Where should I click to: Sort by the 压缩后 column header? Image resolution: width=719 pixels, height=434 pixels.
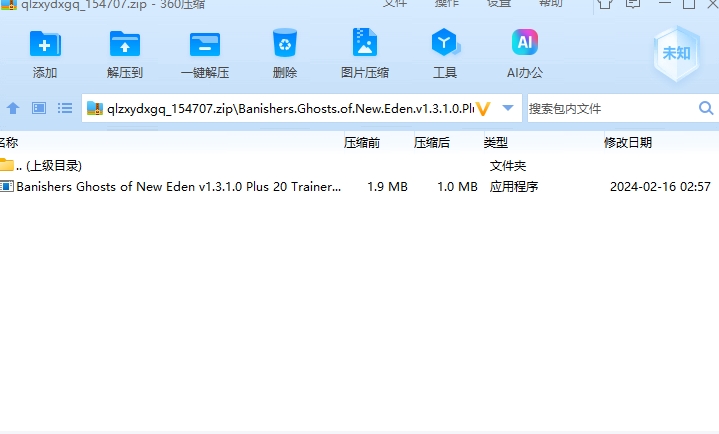(431, 143)
